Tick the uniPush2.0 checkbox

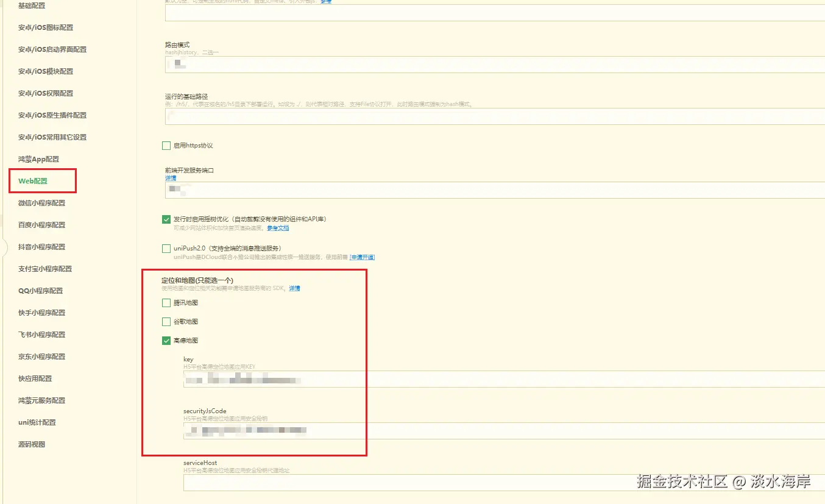coord(166,248)
